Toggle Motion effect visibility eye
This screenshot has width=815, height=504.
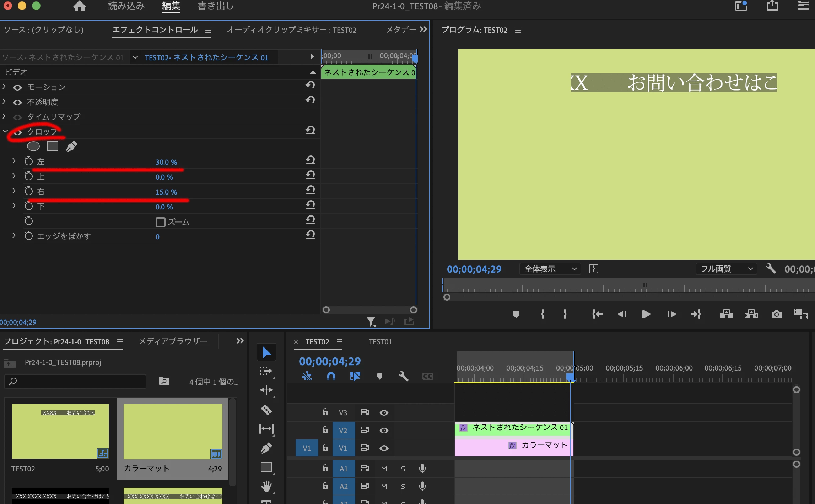coord(17,87)
